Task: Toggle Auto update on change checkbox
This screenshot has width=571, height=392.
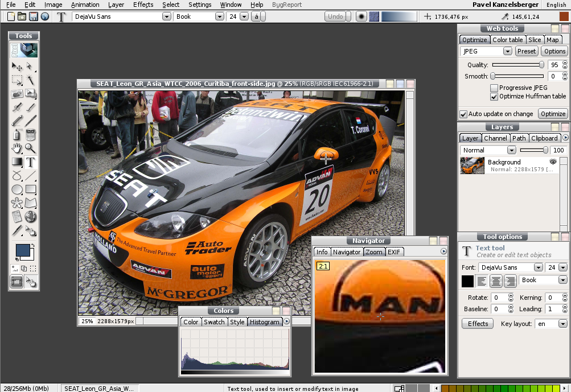Action: [x=463, y=114]
